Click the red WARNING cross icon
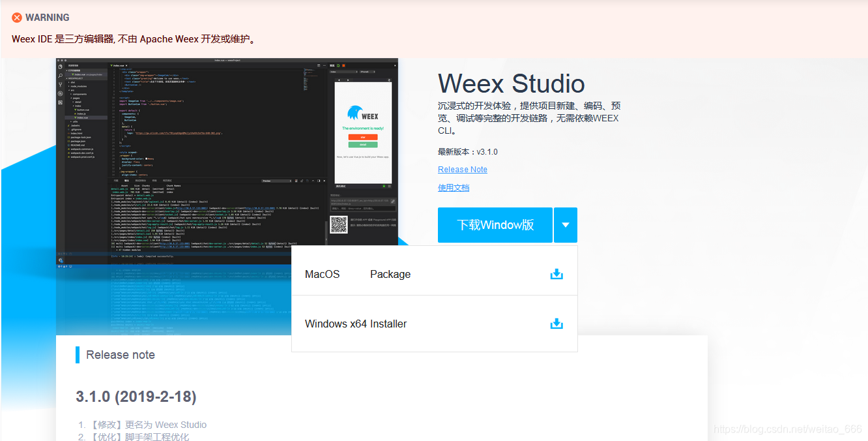868x441 pixels. pos(17,18)
